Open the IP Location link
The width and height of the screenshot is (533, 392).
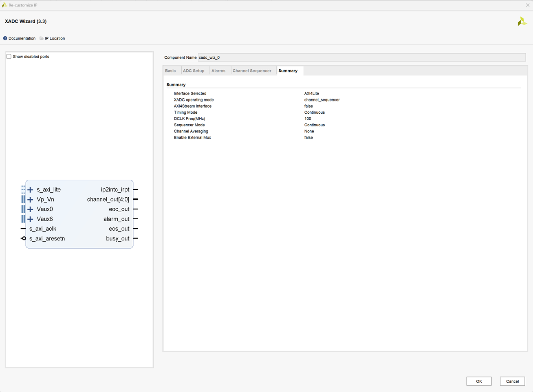tap(55, 38)
